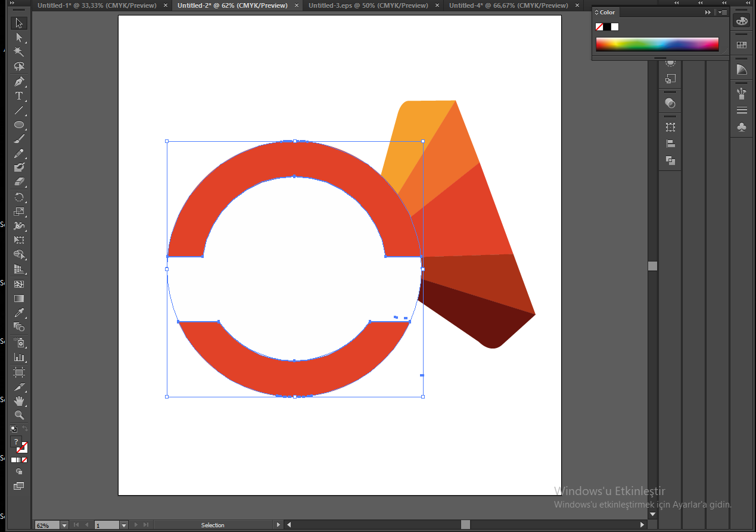Set paint mode to None in toolbar
This screenshot has width=756, height=532.
[x=24, y=460]
